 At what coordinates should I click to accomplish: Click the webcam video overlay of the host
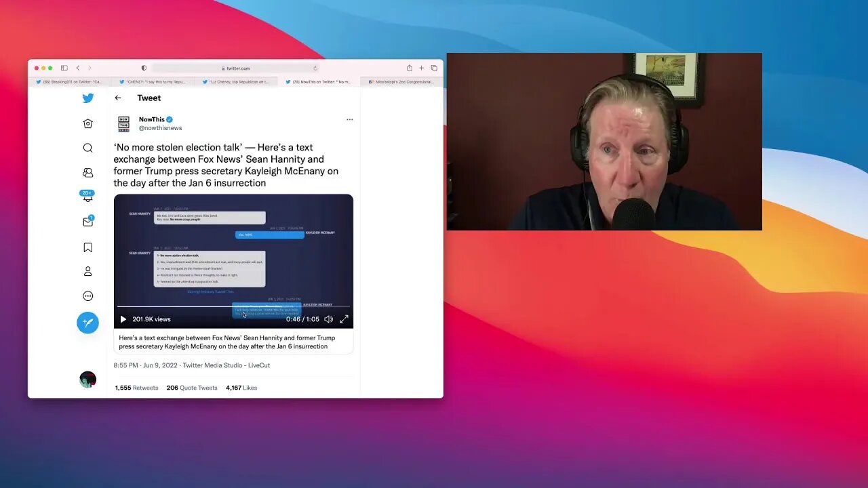click(604, 142)
